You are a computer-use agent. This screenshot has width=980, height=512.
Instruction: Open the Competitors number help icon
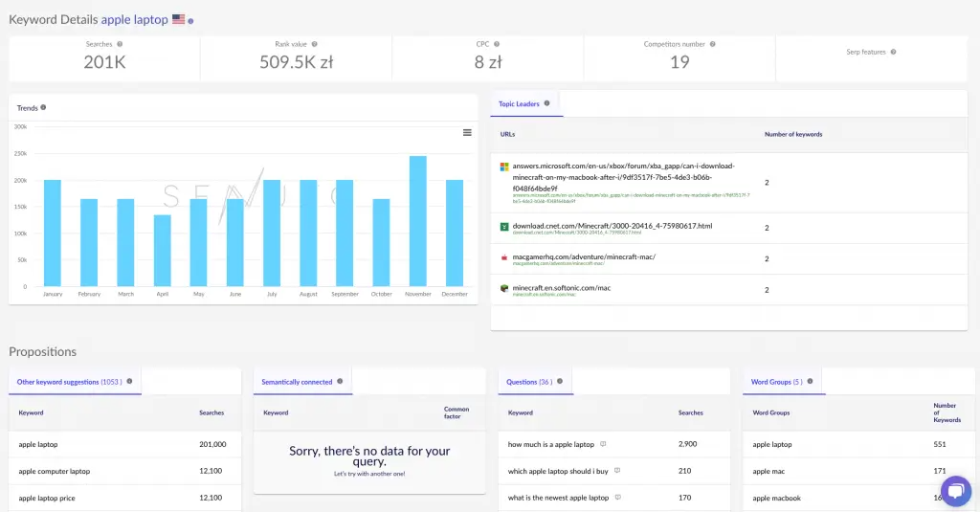click(x=712, y=44)
